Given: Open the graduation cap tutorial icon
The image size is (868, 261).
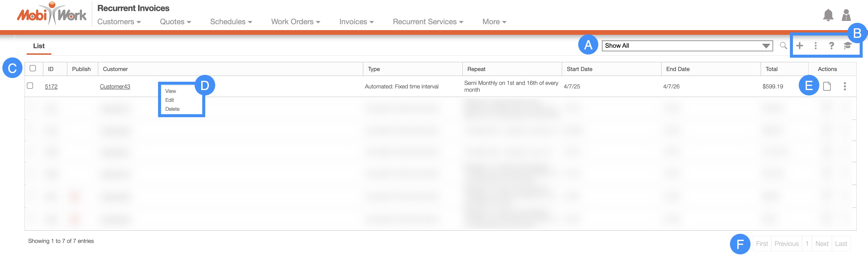Looking at the screenshot, I should [848, 45].
